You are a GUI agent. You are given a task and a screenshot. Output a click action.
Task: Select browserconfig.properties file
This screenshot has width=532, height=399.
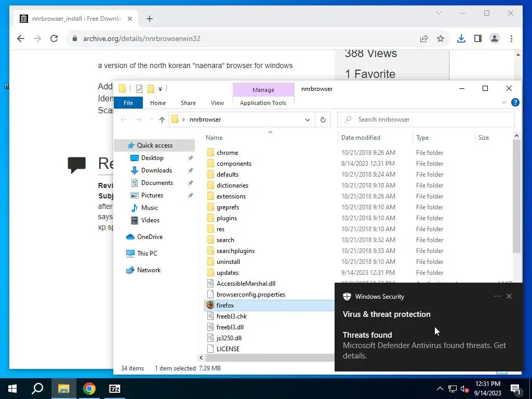coord(251,295)
